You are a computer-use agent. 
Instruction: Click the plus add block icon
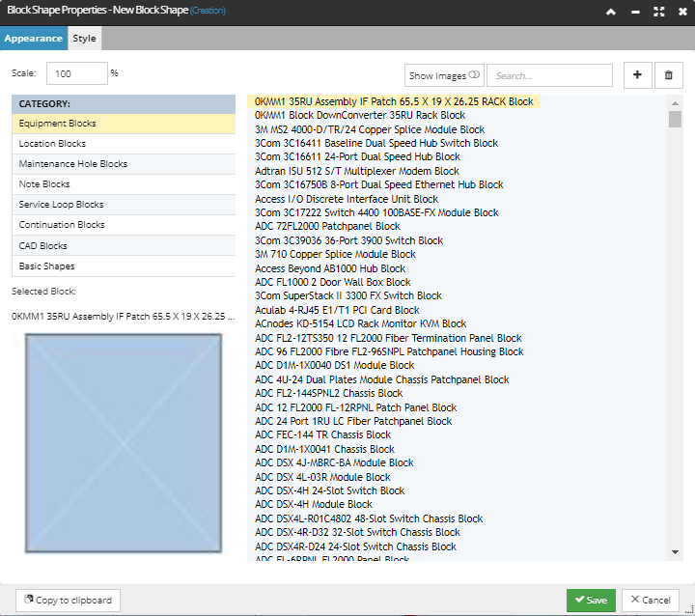tap(637, 75)
